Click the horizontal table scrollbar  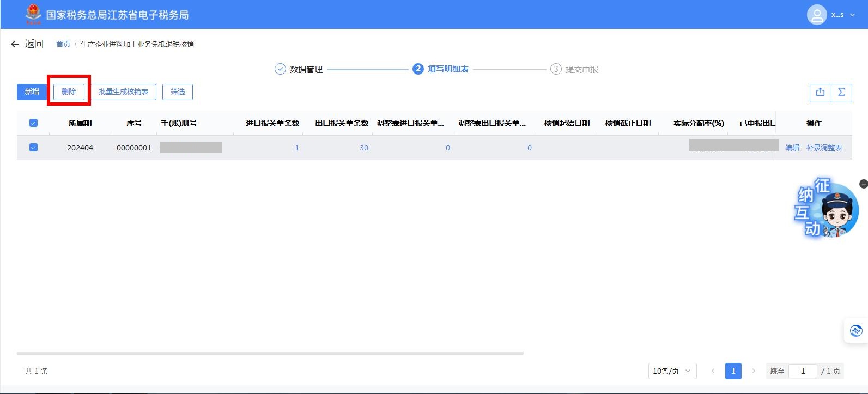[270, 353]
